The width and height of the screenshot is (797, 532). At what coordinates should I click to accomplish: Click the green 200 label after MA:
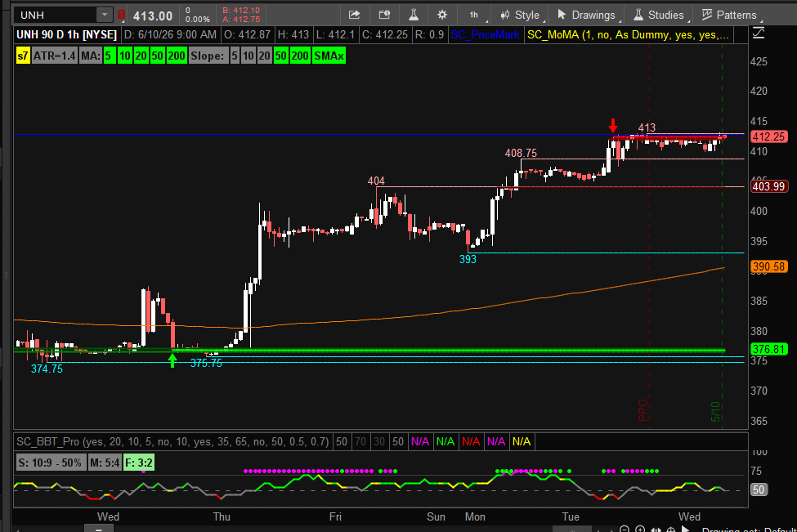click(x=177, y=56)
